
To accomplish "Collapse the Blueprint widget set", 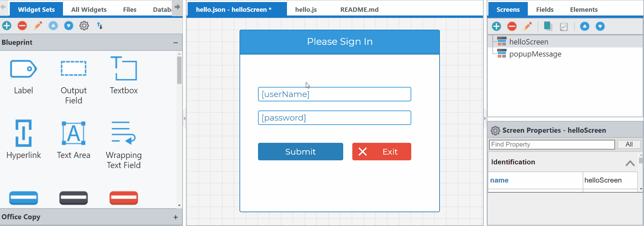I will pyautogui.click(x=175, y=43).
